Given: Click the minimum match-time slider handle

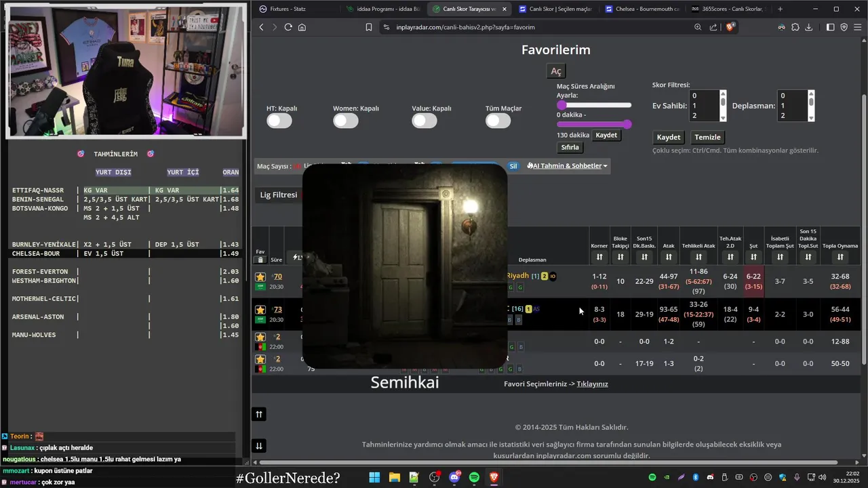Looking at the screenshot, I should 561,105.
